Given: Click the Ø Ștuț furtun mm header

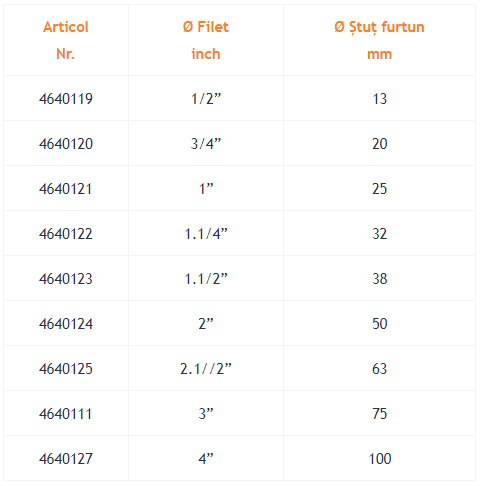Looking at the screenshot, I should click(x=379, y=40).
